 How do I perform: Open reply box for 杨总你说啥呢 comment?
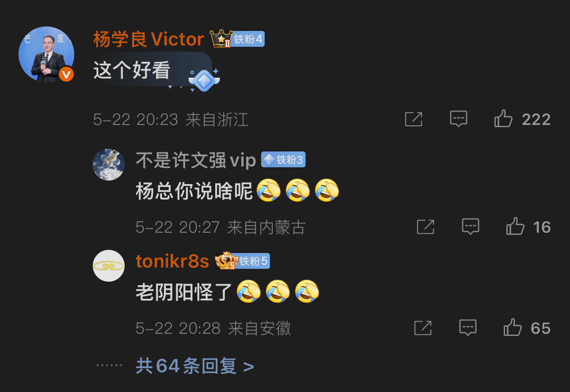click(x=471, y=227)
